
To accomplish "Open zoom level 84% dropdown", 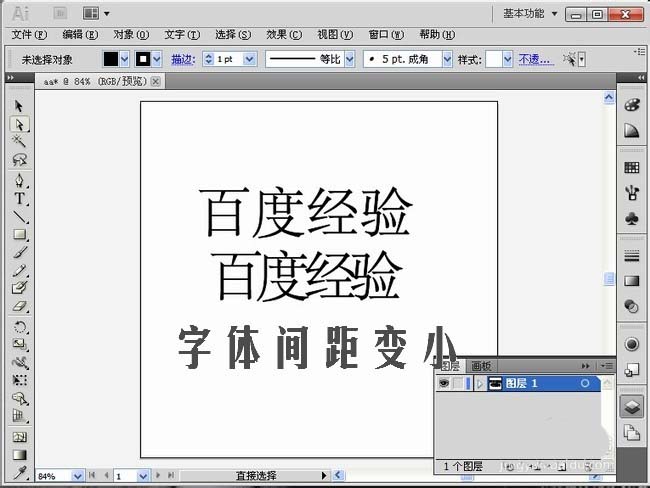I will pyautogui.click(x=77, y=476).
